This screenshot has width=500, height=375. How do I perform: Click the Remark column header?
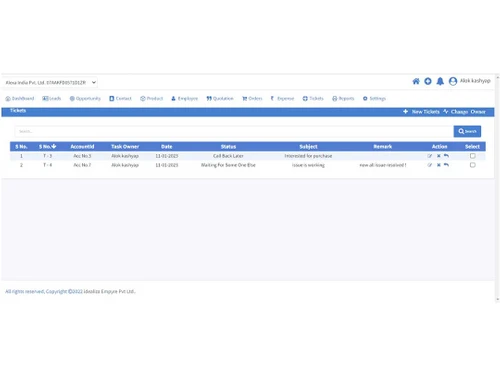point(383,146)
